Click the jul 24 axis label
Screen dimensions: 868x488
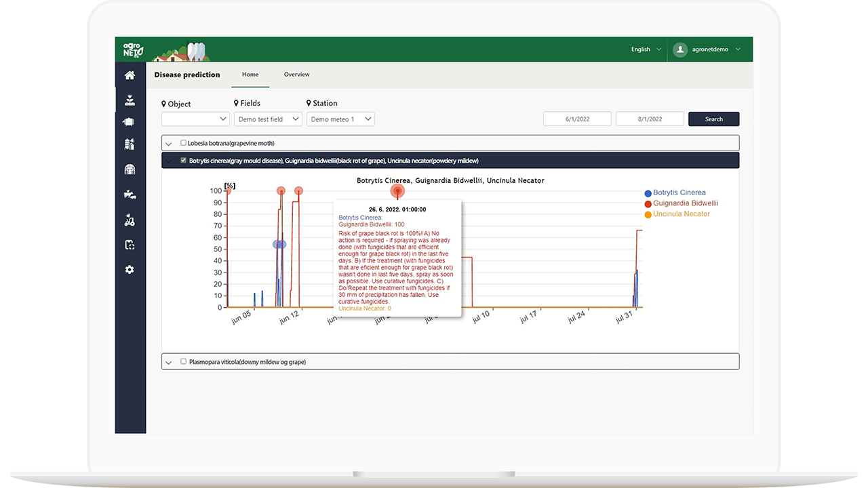click(x=576, y=317)
